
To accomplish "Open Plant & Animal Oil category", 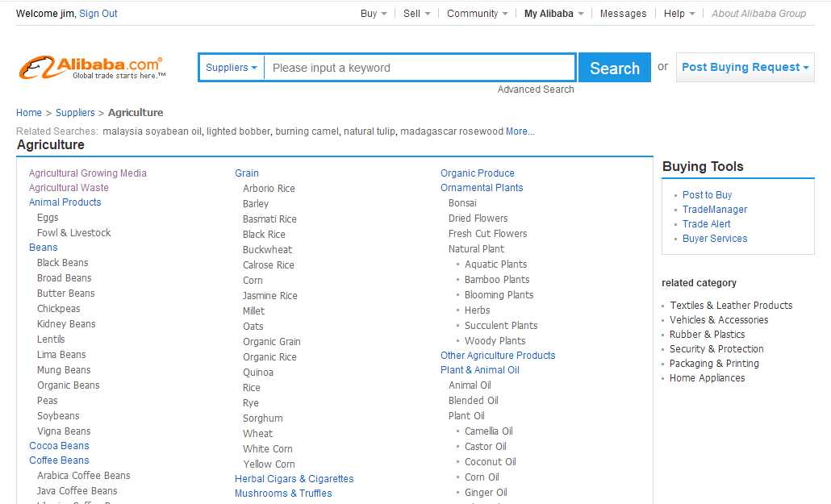I will point(479,370).
